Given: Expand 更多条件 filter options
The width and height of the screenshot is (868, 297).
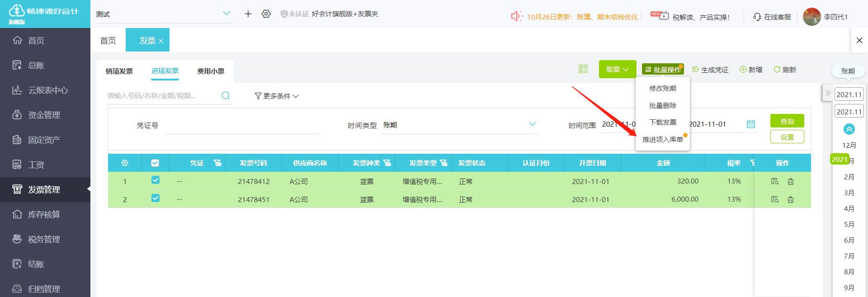Looking at the screenshot, I should 276,96.
